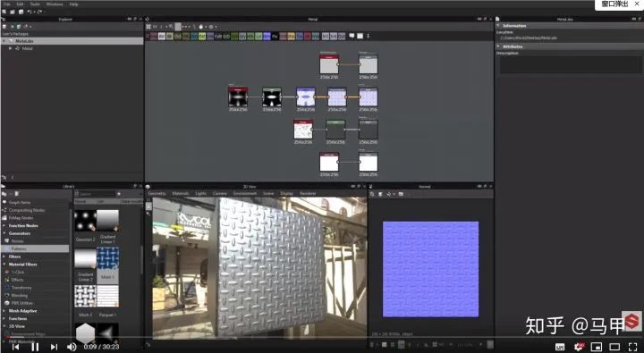The image size is (644, 353).
Task: Select Patterns in the Library tree
Action: coord(35,248)
